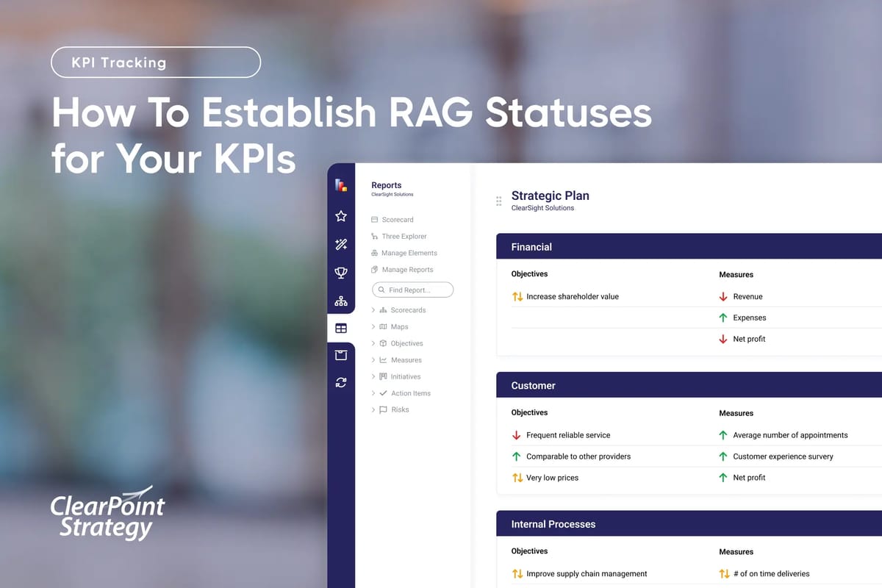Viewport: 882px width, 588px height.
Task: Click the red arrow beside Frequent reliable service
Action: pos(517,435)
